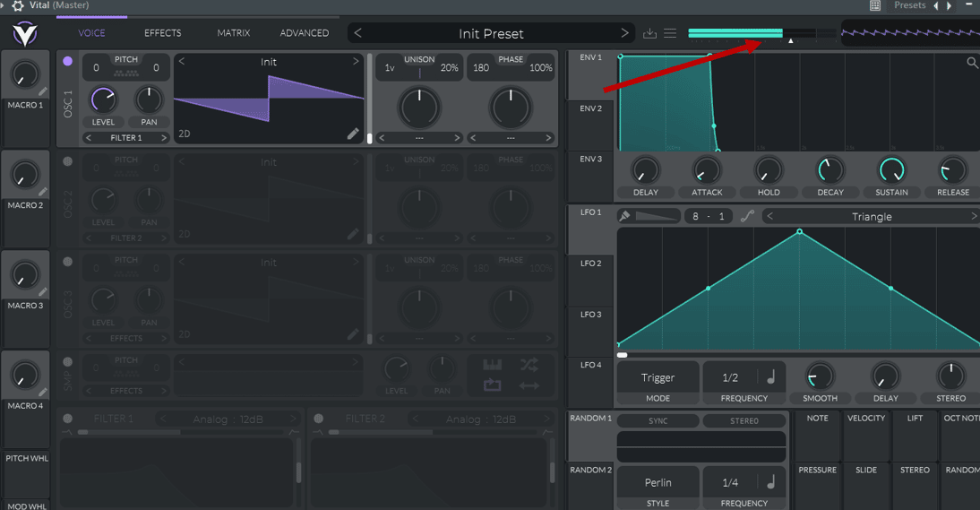
Task: Open the Random 2 frequency 1/4 selector
Action: (730, 482)
